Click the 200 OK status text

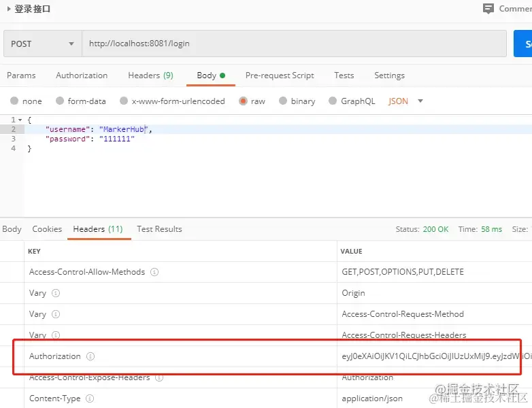click(x=435, y=229)
